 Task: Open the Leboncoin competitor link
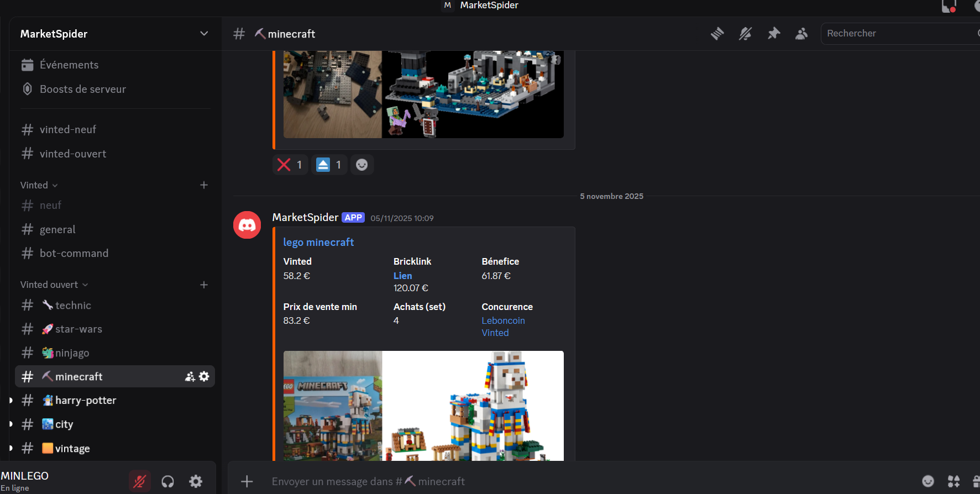[503, 320]
